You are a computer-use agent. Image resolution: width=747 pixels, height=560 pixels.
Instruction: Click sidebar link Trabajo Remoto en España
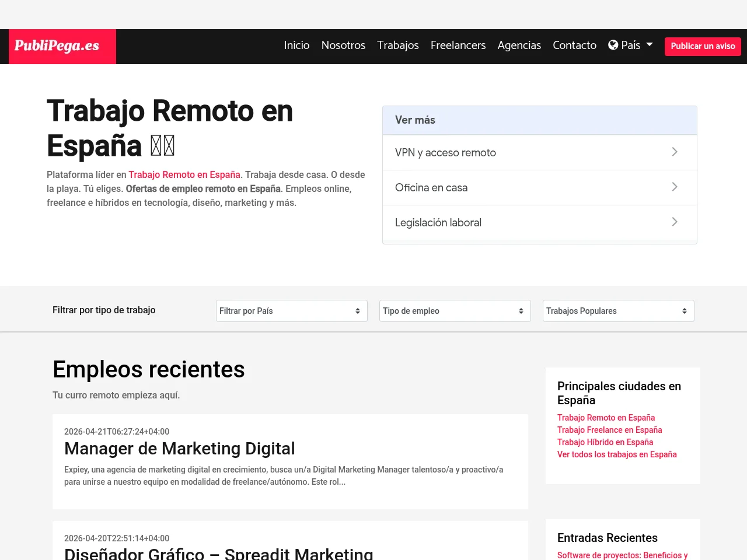click(606, 418)
